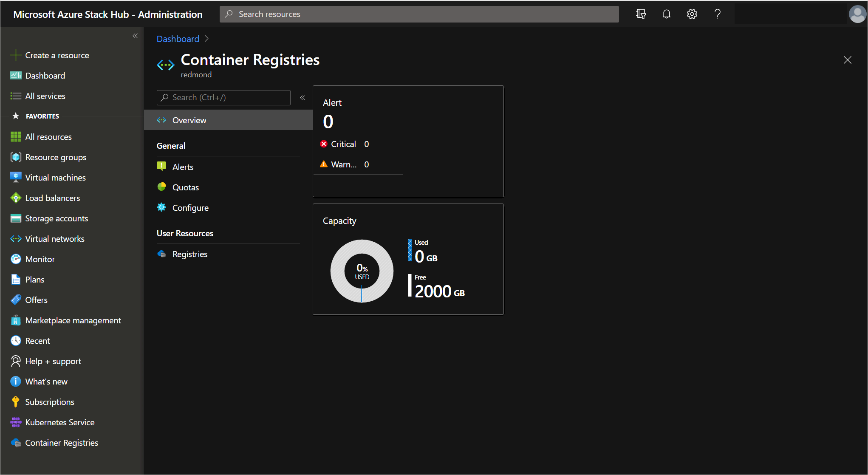Click Create a resource button

56,55
